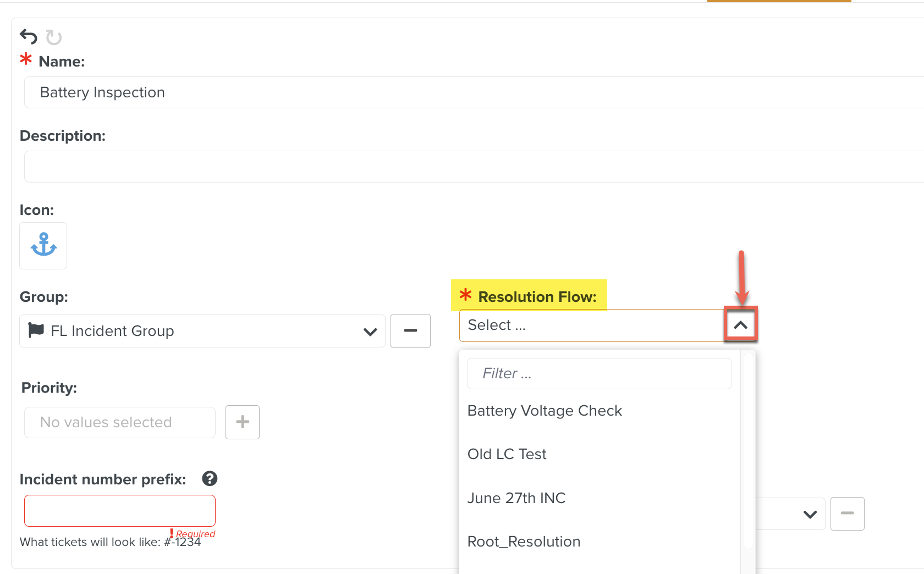Add a value with the plus button beside Priority

(242, 422)
